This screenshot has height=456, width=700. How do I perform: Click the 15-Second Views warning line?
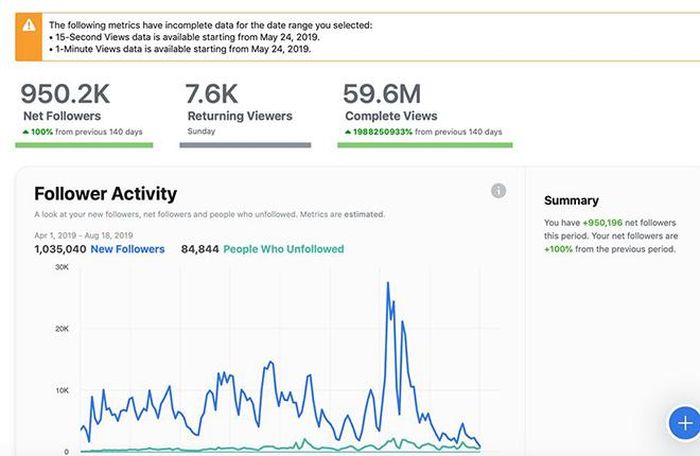tap(184, 37)
